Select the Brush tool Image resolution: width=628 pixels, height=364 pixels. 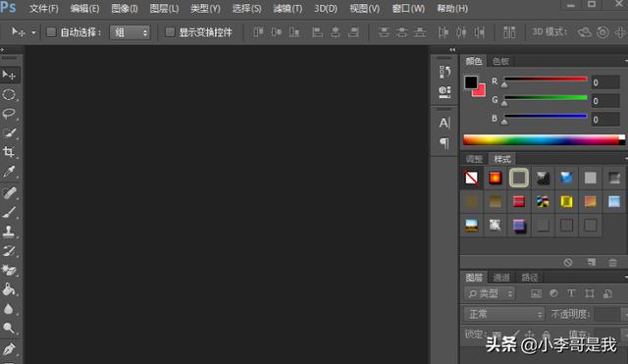[9, 212]
